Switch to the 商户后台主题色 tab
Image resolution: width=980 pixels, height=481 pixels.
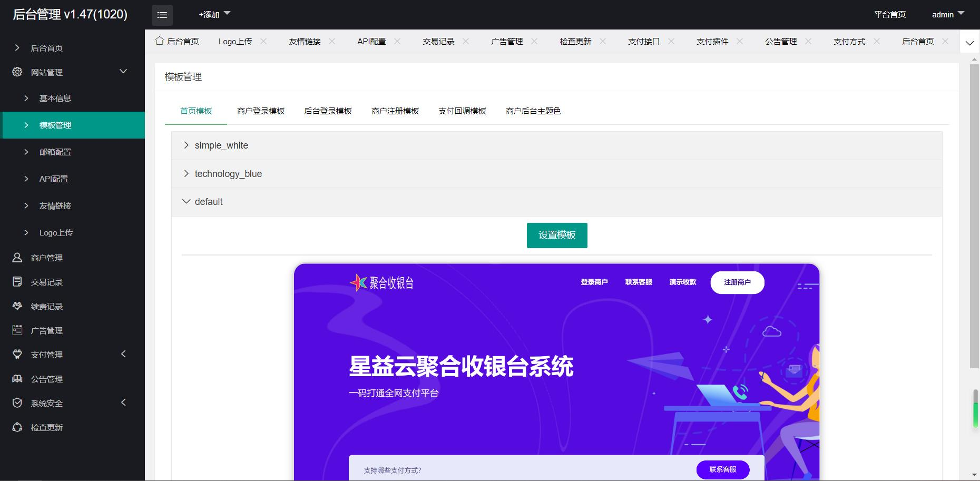coord(533,111)
